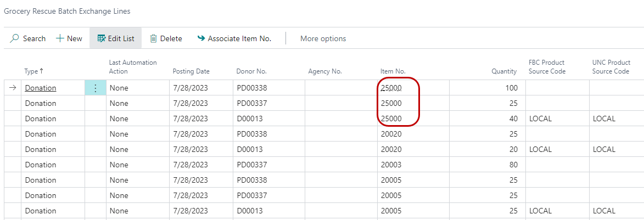Click the Associate Item No. arrow icon
This screenshot has height=220, width=644.
[201, 38]
